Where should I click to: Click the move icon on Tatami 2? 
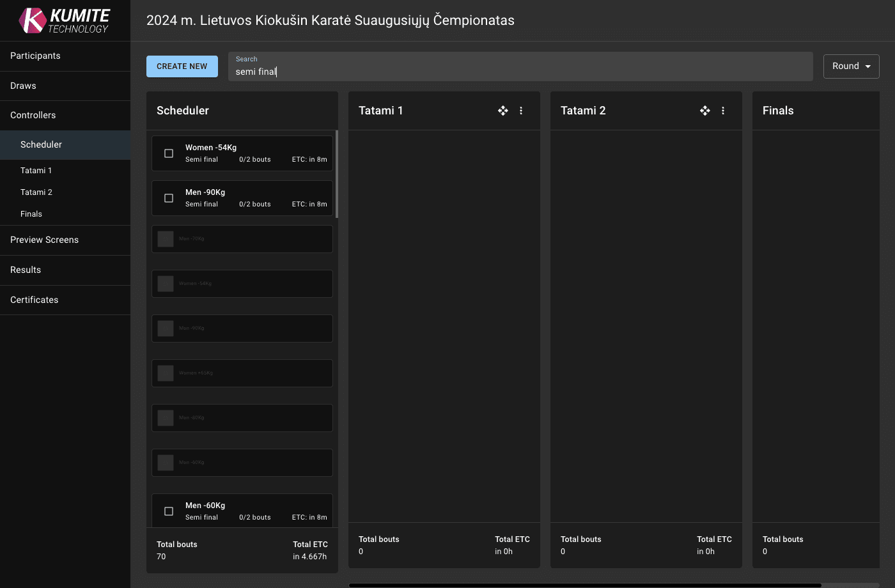[705, 111]
